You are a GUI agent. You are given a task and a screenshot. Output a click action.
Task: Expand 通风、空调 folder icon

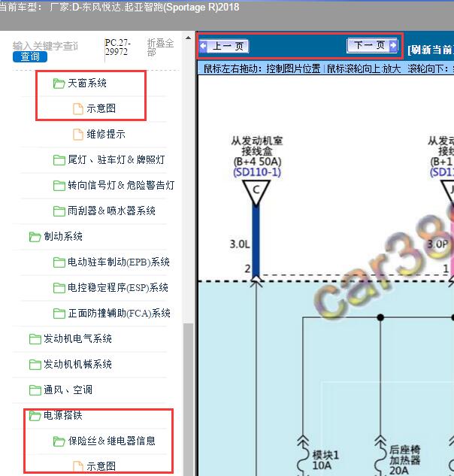click(x=35, y=390)
